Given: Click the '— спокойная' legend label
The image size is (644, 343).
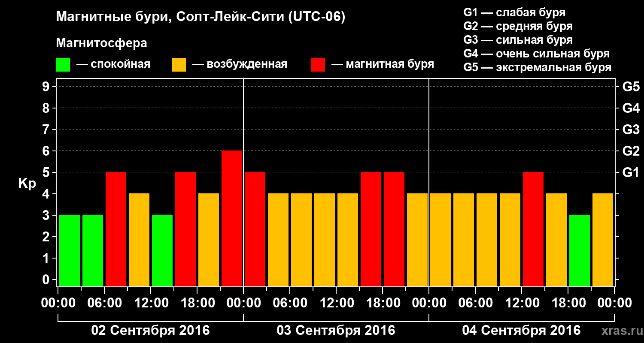Looking at the screenshot, I should coord(113,64).
